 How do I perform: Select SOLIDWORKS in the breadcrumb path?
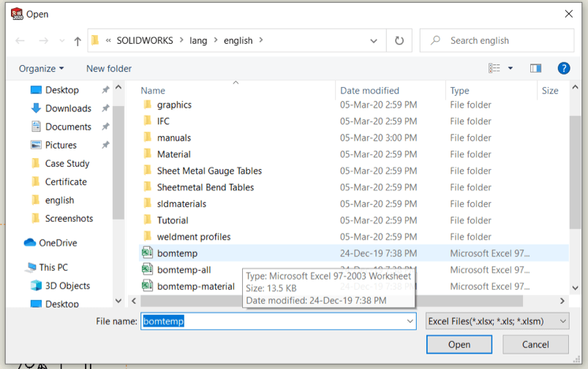coord(145,40)
